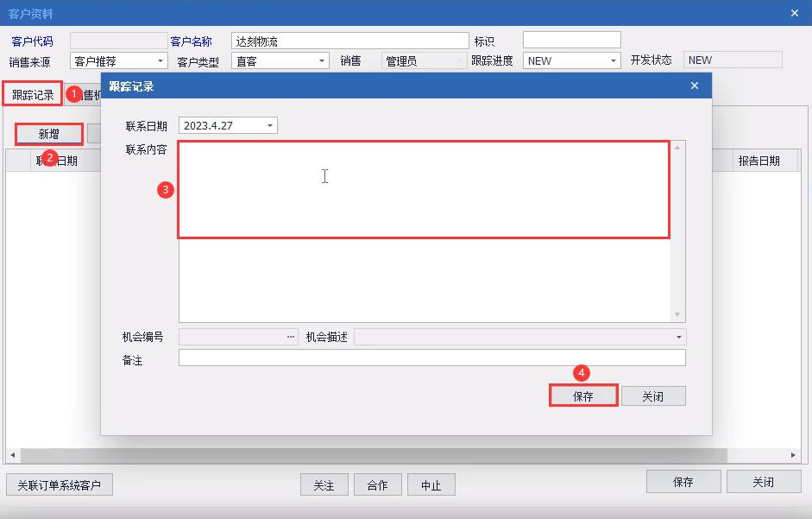Click left arrow of horizontal scrollbar
Viewport: 812px width, 519px height.
[12, 455]
